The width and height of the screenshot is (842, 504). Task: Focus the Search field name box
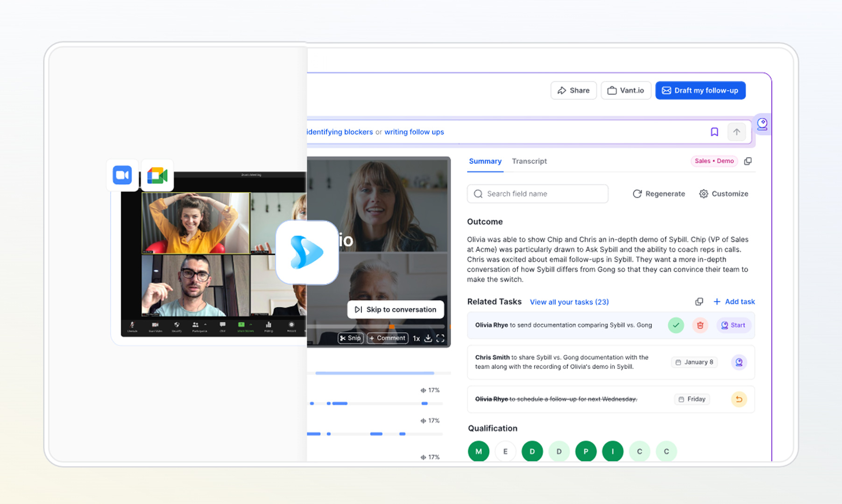[538, 194]
